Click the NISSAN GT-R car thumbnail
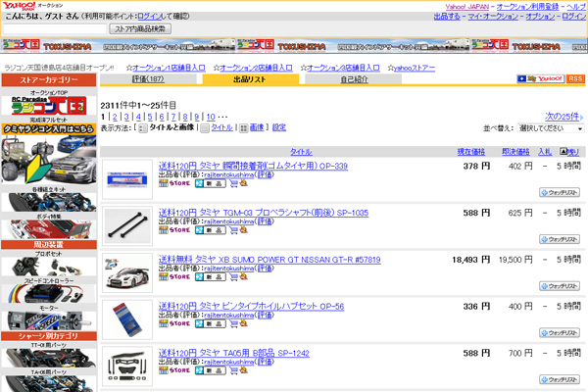Screen dimensions: 588x392 pyautogui.click(x=127, y=273)
